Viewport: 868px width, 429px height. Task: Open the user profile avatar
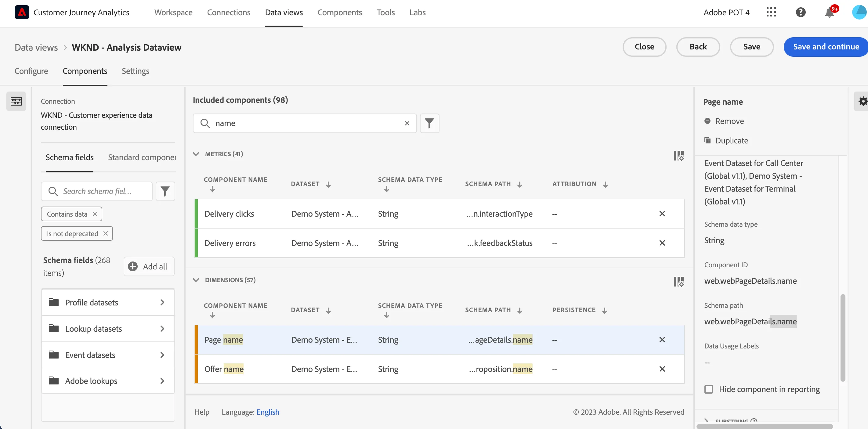tap(860, 13)
